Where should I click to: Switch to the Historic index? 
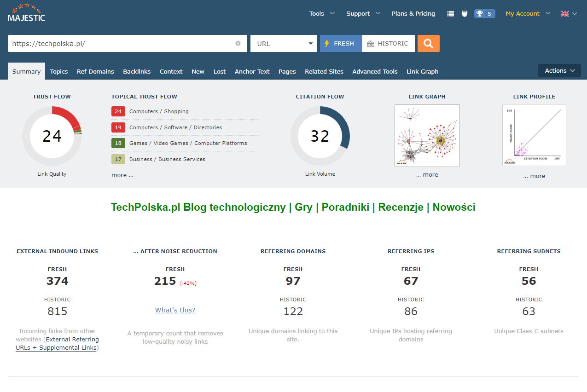388,44
